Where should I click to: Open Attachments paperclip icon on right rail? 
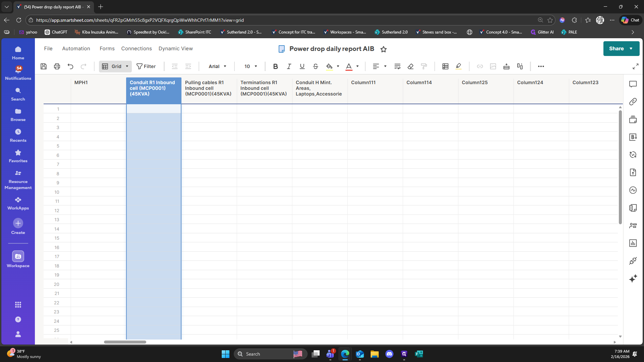[633, 102]
